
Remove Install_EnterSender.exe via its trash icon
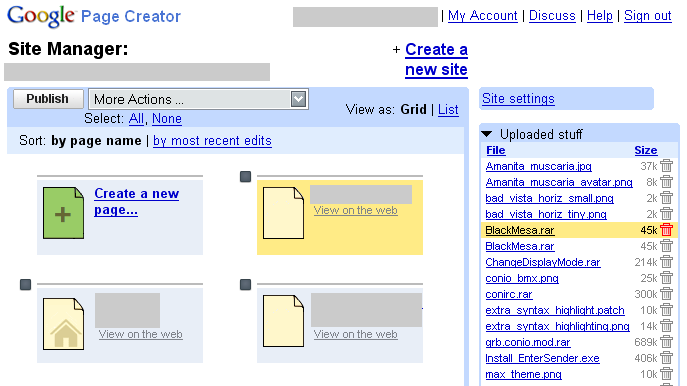pos(666,358)
